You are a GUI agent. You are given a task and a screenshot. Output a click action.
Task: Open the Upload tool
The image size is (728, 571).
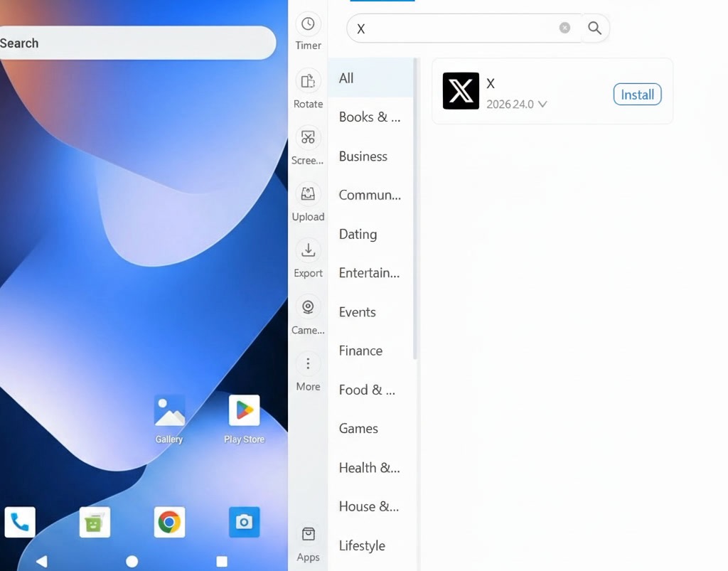[x=308, y=202]
